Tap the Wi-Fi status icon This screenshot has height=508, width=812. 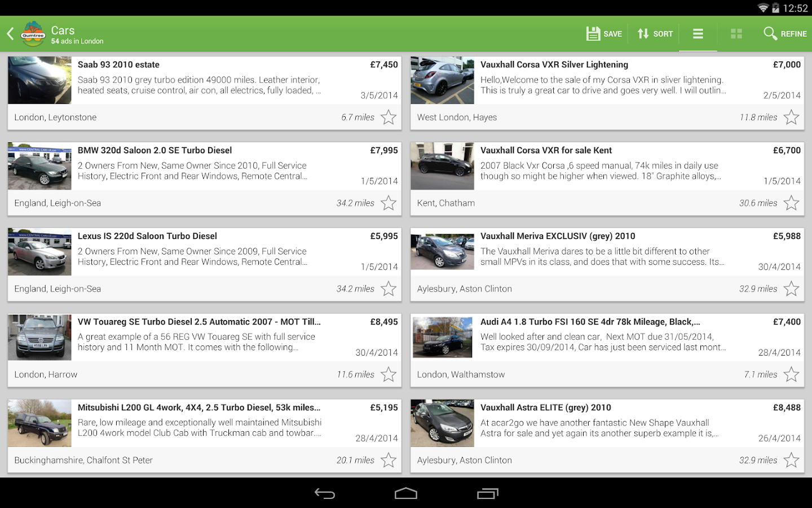pos(763,8)
